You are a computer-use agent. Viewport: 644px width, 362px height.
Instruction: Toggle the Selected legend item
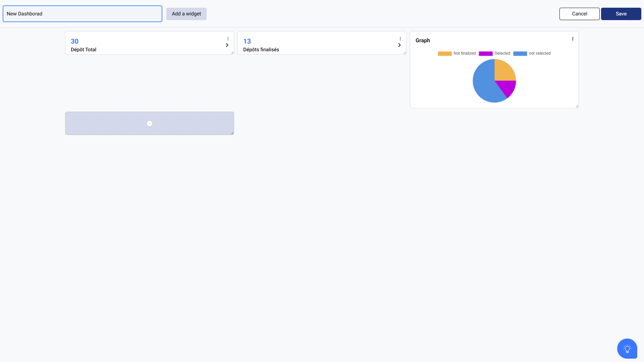(494, 54)
